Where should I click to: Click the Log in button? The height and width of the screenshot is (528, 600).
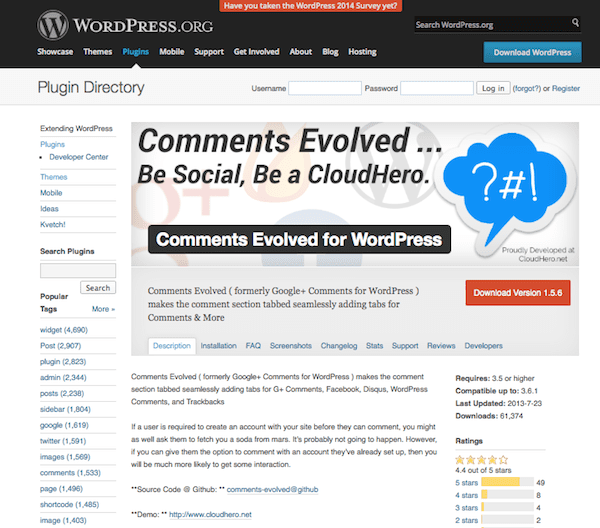[493, 88]
